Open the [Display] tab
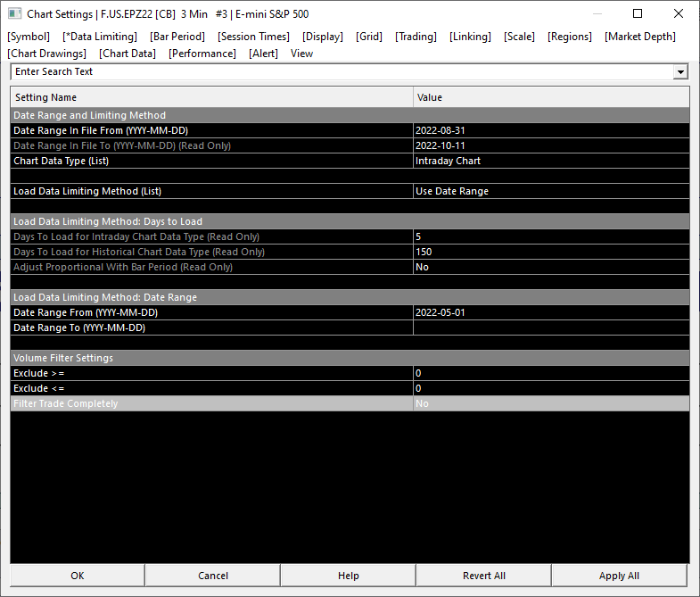Image resolution: width=700 pixels, height=597 pixels. point(323,37)
